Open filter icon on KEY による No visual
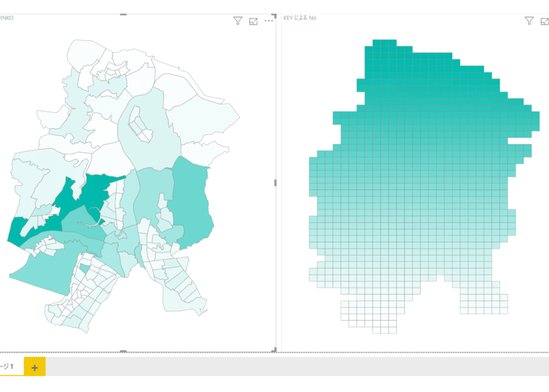549x392 pixels. (x=529, y=21)
